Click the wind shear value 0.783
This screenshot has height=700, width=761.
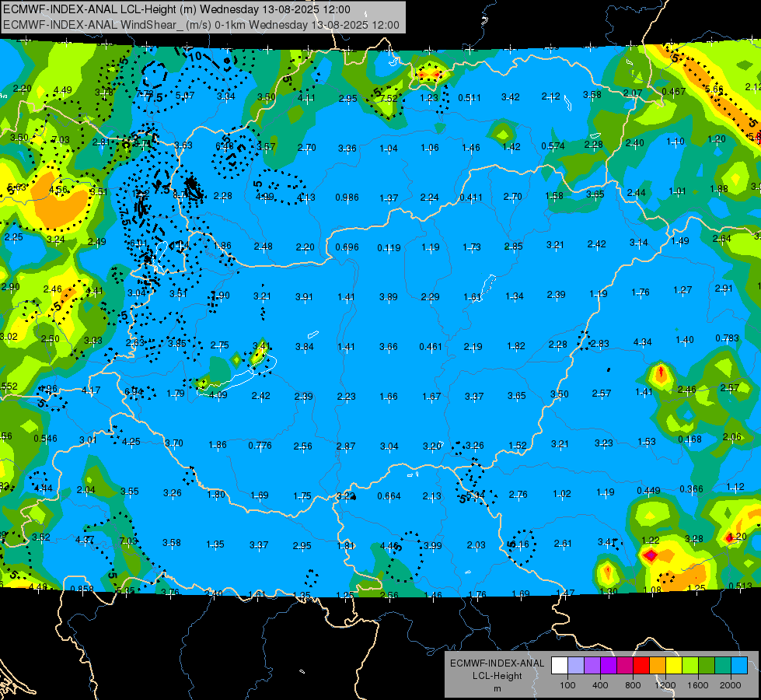pyautogui.click(x=727, y=338)
